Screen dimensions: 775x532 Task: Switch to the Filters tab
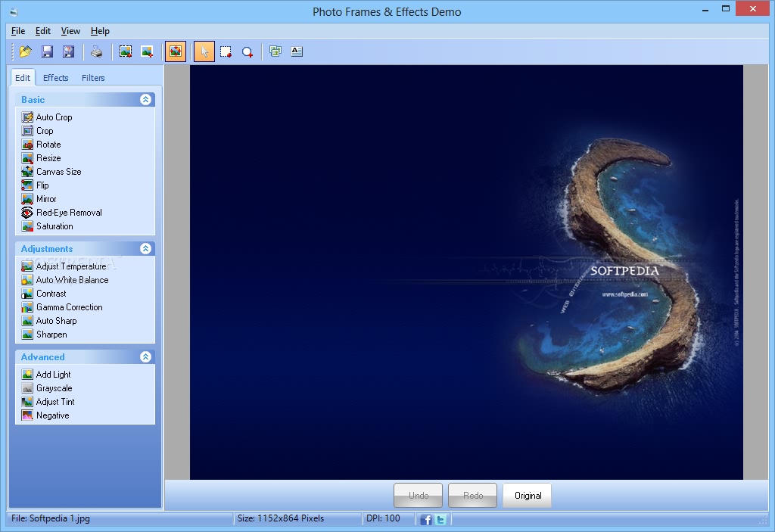pyautogui.click(x=93, y=78)
